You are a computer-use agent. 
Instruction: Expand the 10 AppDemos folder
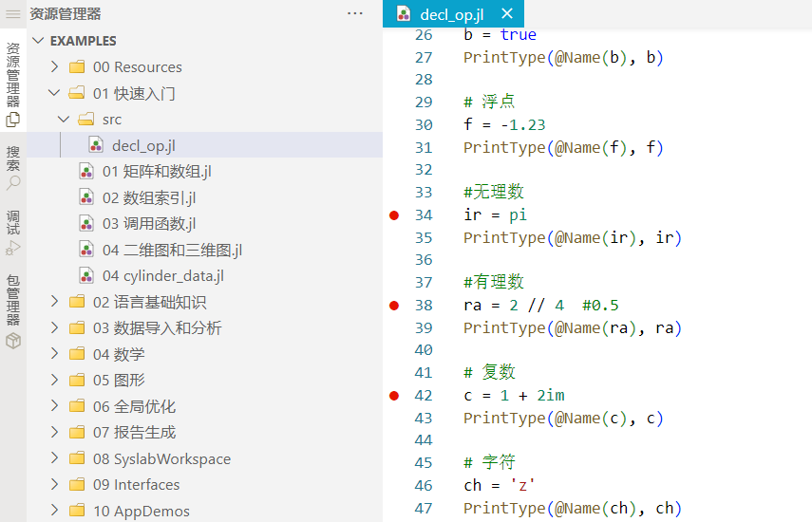(x=54, y=511)
